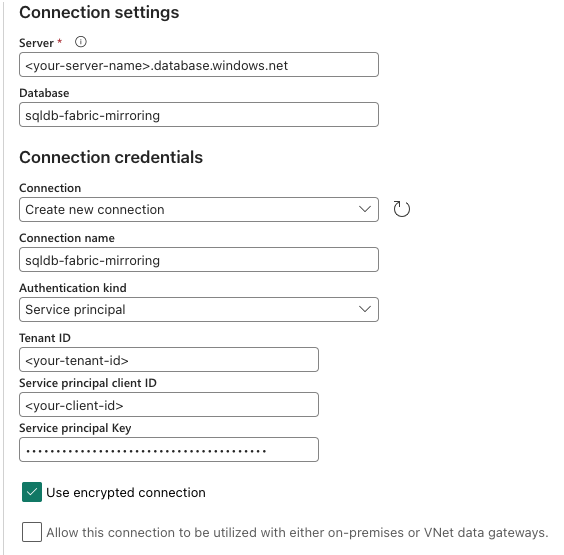Enable the on-premises or VNet data gateways checkbox
This screenshot has height=555, width=564.
pyautogui.click(x=32, y=532)
